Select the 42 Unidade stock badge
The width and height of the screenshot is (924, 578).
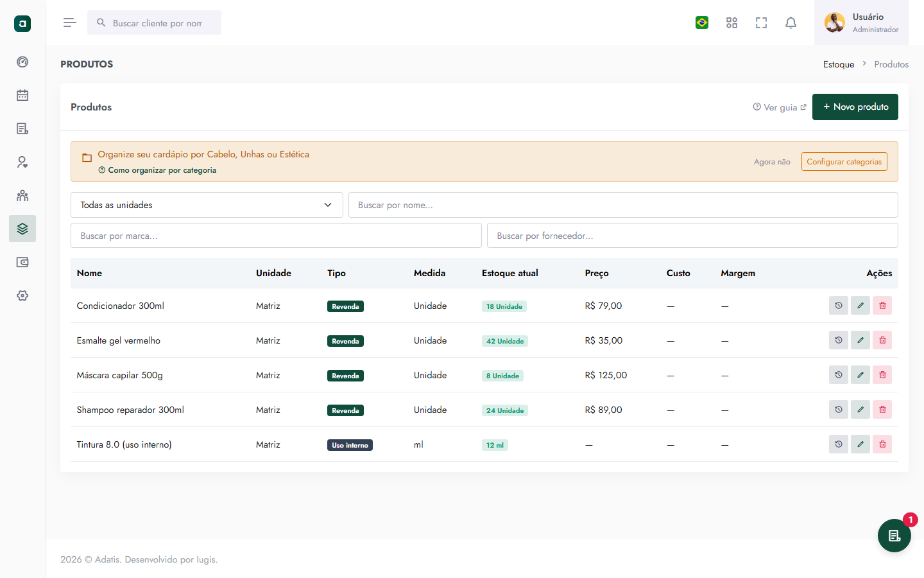tap(505, 341)
